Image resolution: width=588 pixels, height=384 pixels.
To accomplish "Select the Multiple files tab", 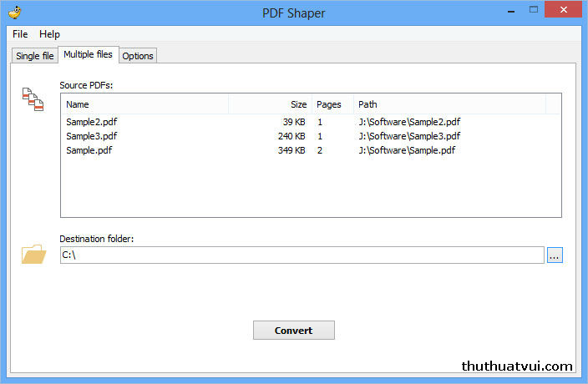I will (89, 55).
